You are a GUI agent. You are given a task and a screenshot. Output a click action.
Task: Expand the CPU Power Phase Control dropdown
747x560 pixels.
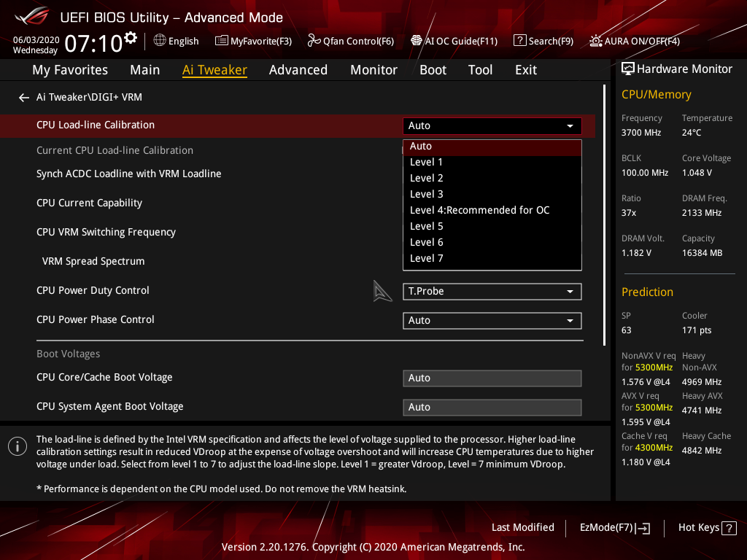[x=492, y=320]
